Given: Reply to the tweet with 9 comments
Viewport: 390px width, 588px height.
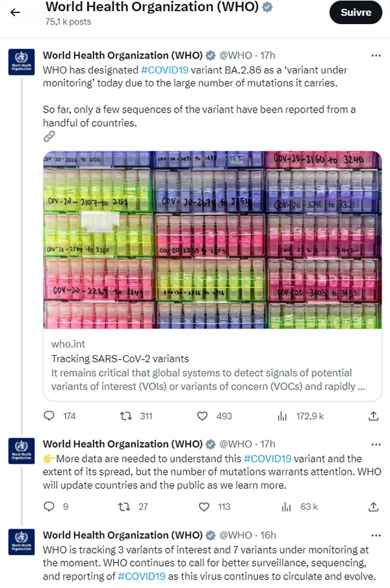Looking at the screenshot, I should tap(49, 507).
